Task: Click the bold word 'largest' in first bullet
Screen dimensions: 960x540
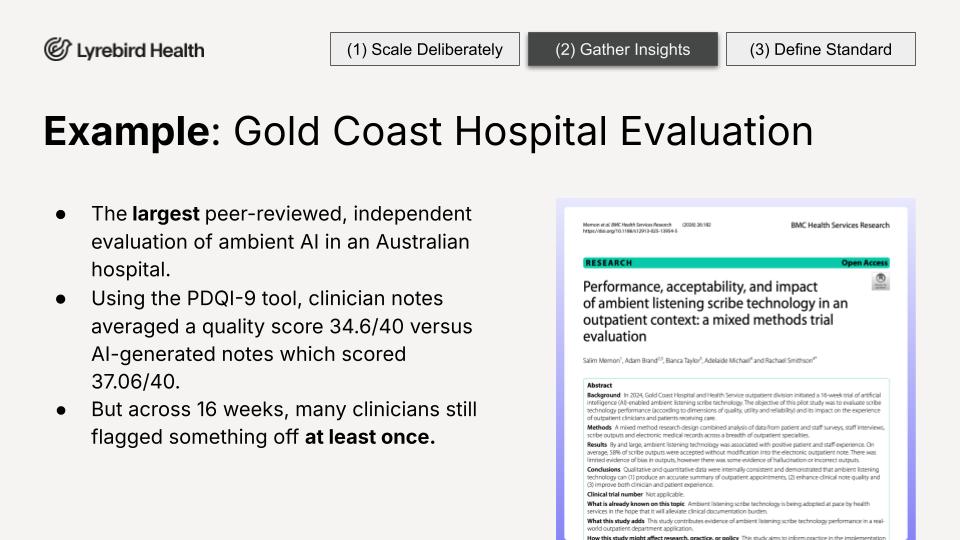Action: [x=166, y=214]
